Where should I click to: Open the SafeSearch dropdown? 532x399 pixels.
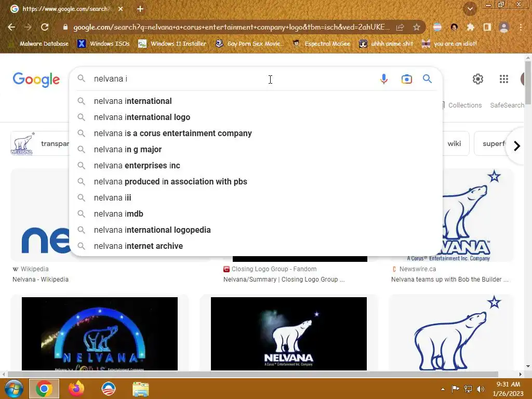tap(507, 105)
